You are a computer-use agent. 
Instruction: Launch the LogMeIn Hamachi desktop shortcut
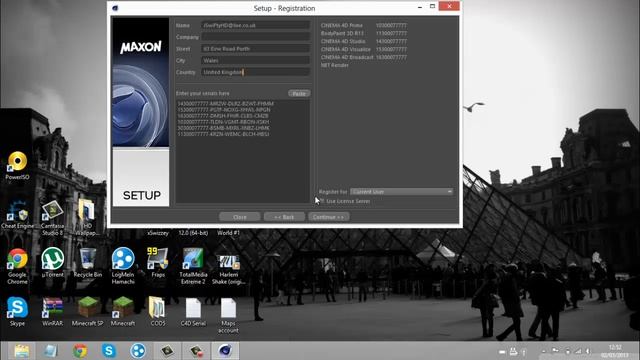(x=123, y=266)
